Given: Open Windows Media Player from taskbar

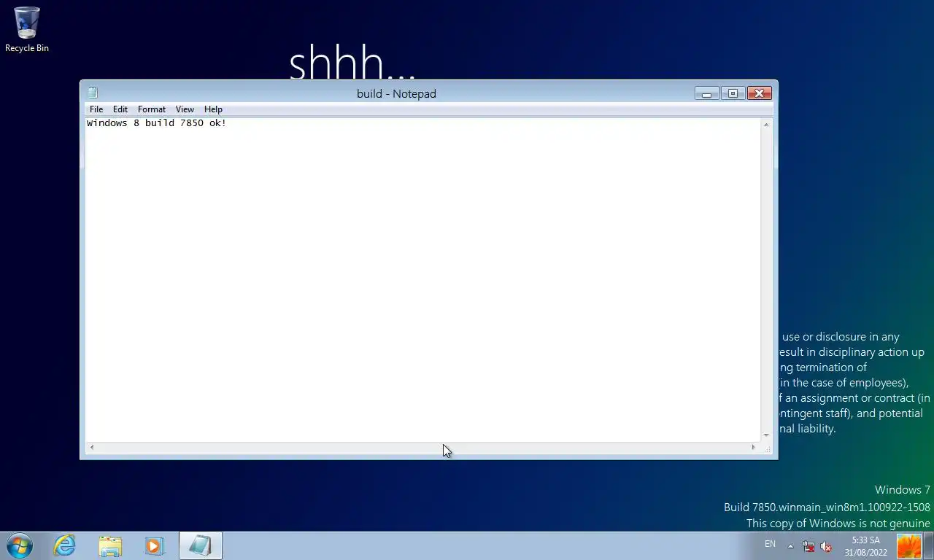Looking at the screenshot, I should point(155,545).
